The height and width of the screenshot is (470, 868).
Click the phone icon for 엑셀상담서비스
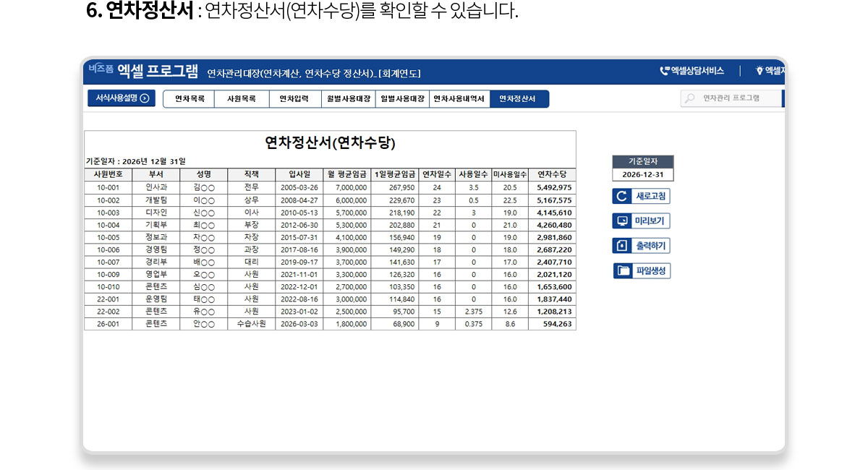[x=664, y=71]
